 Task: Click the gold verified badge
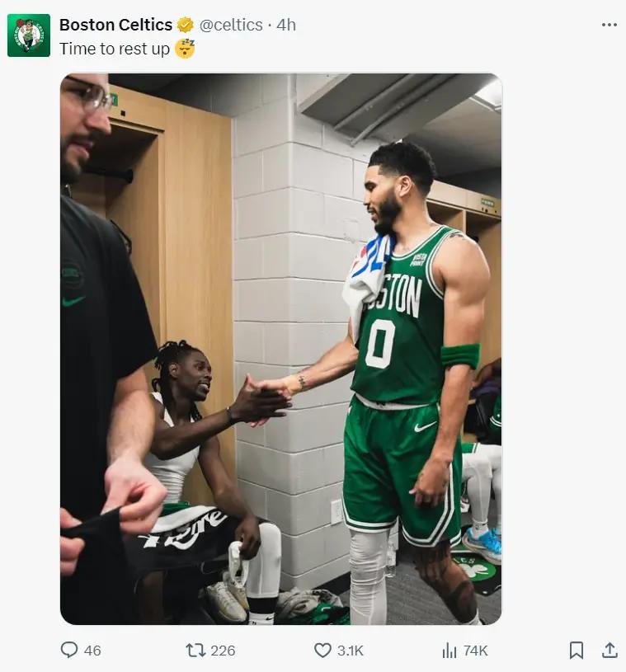(186, 25)
